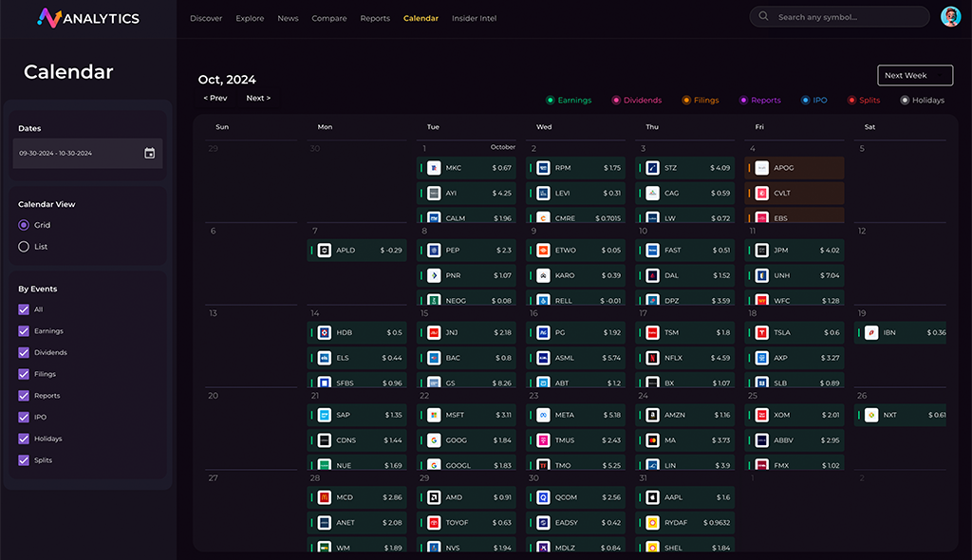Toggle the Holidays event checkbox

tap(24, 439)
